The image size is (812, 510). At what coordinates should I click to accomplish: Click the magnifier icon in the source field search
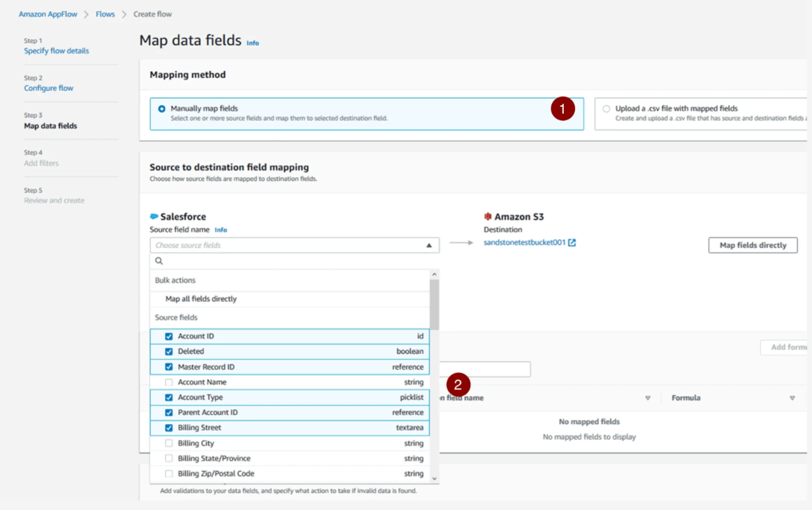point(159,261)
